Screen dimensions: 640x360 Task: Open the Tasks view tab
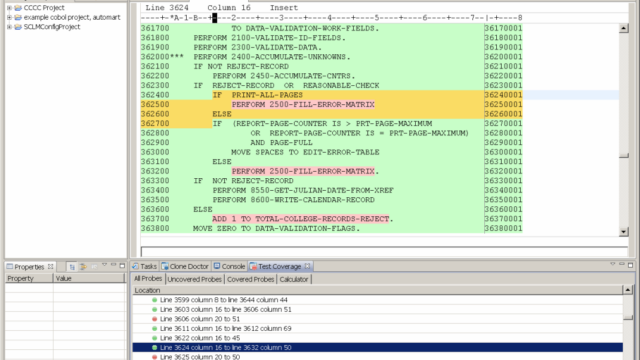tap(144, 267)
